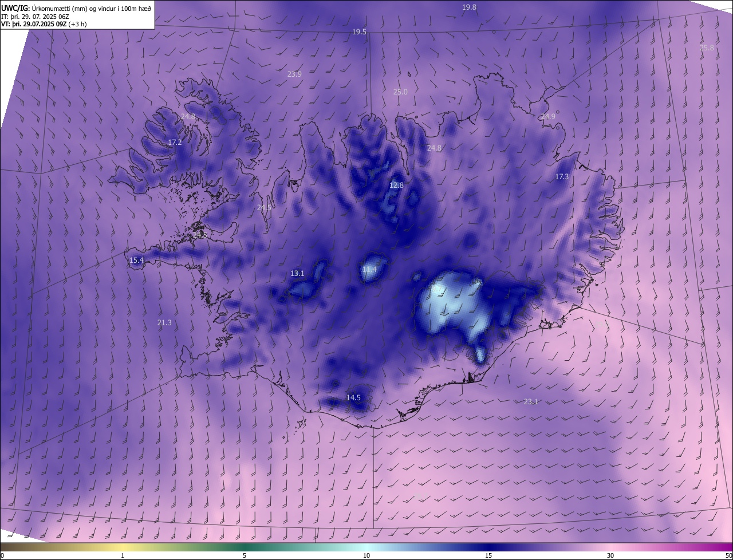Select the 23.9 value on the map
The width and height of the screenshot is (733, 560).
294,74
